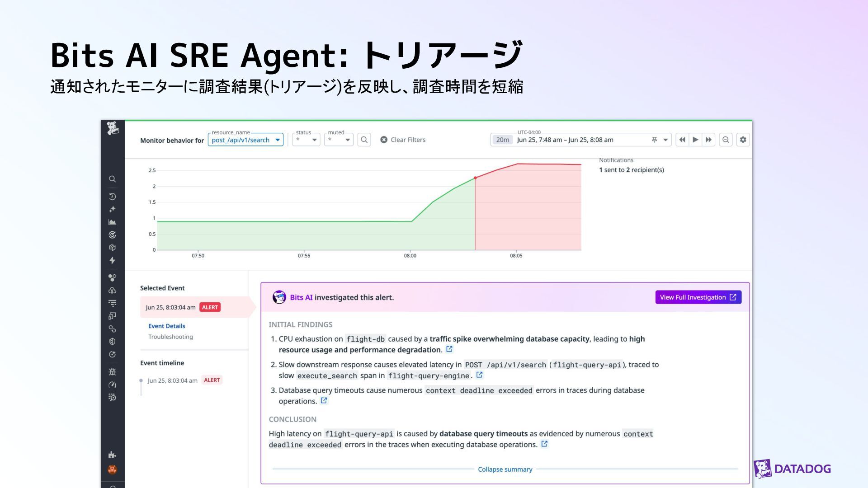This screenshot has width=868, height=488.
Task: Open the lightning bolt sidebar icon
Action: [112, 260]
